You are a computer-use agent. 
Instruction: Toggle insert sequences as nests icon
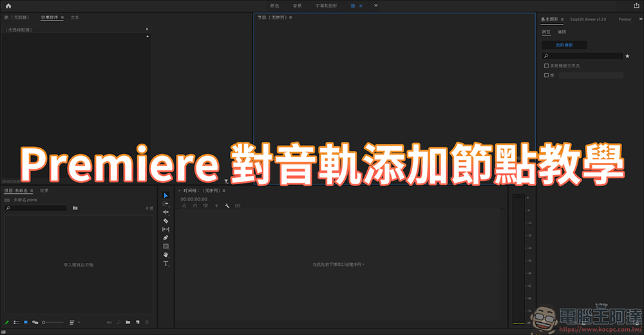(x=184, y=206)
